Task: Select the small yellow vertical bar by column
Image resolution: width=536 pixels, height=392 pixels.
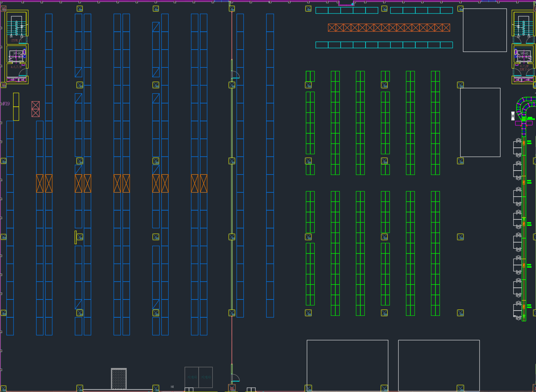Action: pos(76,237)
